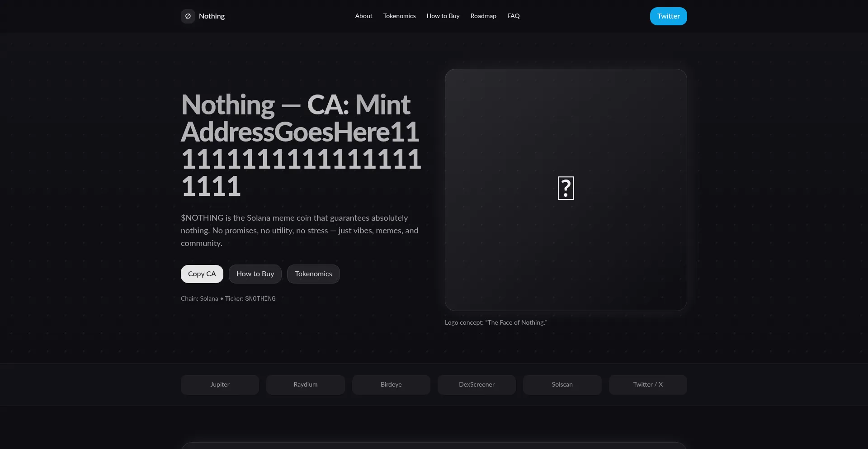Open the Jupiter link tile
Screen dimensions: 868x449
coord(220,385)
